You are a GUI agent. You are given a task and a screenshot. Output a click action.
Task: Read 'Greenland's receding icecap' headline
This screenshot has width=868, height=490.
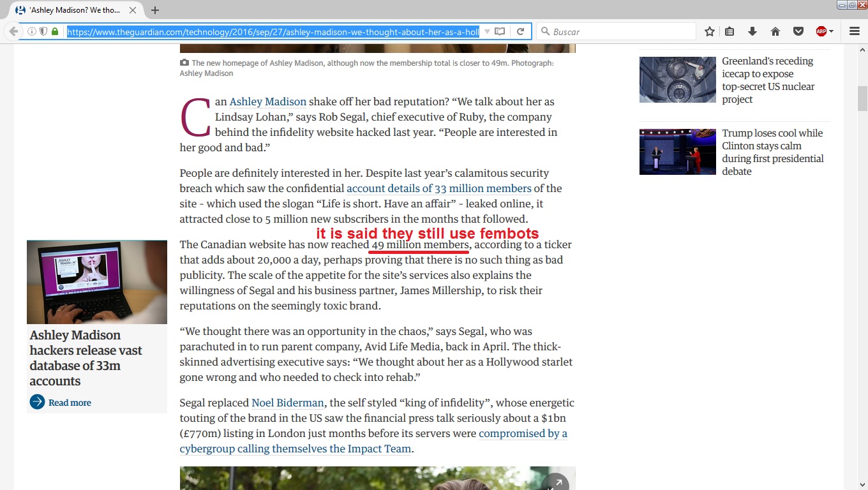(x=768, y=80)
